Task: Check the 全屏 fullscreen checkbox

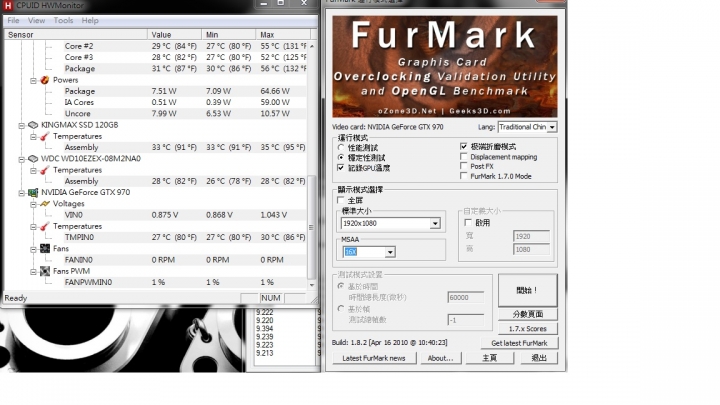Action: pyautogui.click(x=341, y=200)
